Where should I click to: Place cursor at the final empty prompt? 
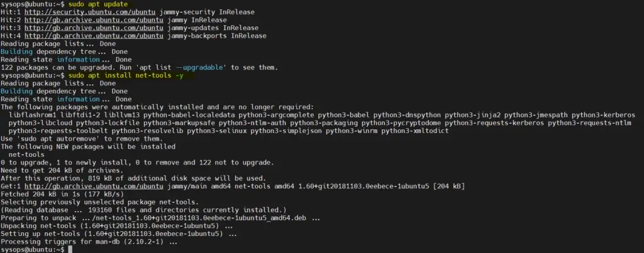tap(72, 249)
